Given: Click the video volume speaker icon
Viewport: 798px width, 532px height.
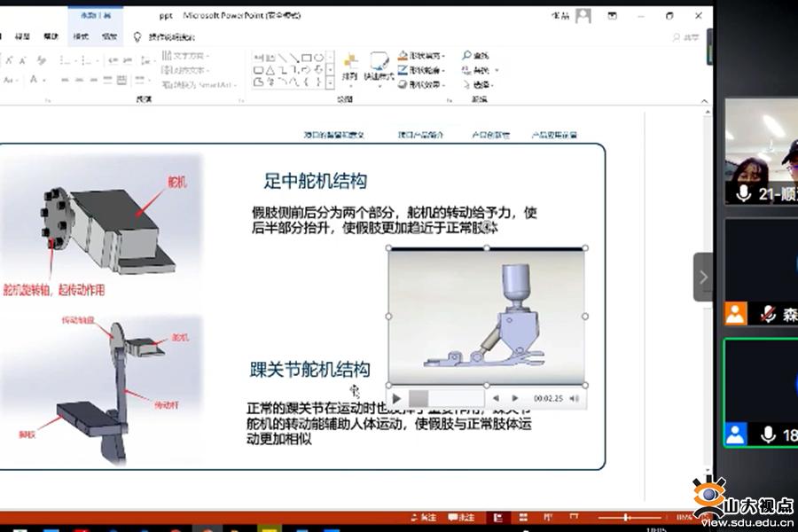Looking at the screenshot, I should 575,398.
